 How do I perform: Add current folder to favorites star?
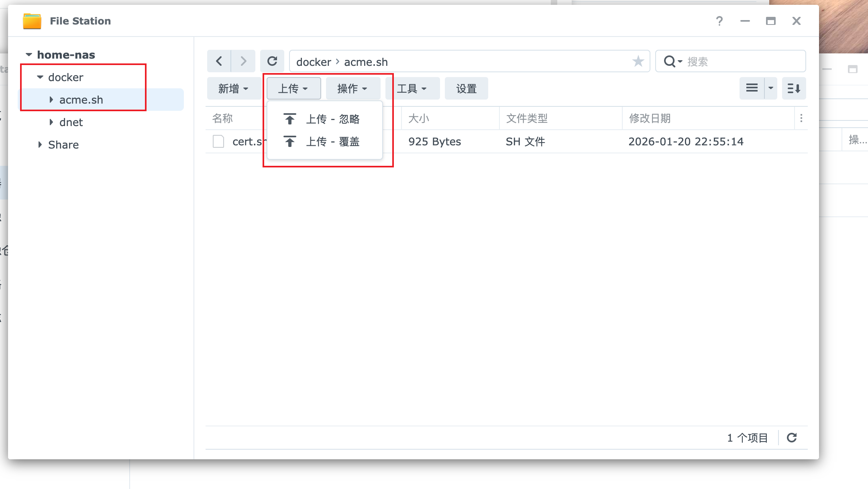(x=638, y=61)
